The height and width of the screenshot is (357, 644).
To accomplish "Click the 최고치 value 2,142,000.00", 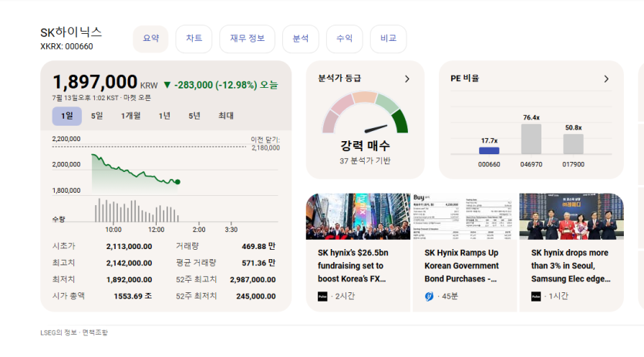I will point(129,263).
